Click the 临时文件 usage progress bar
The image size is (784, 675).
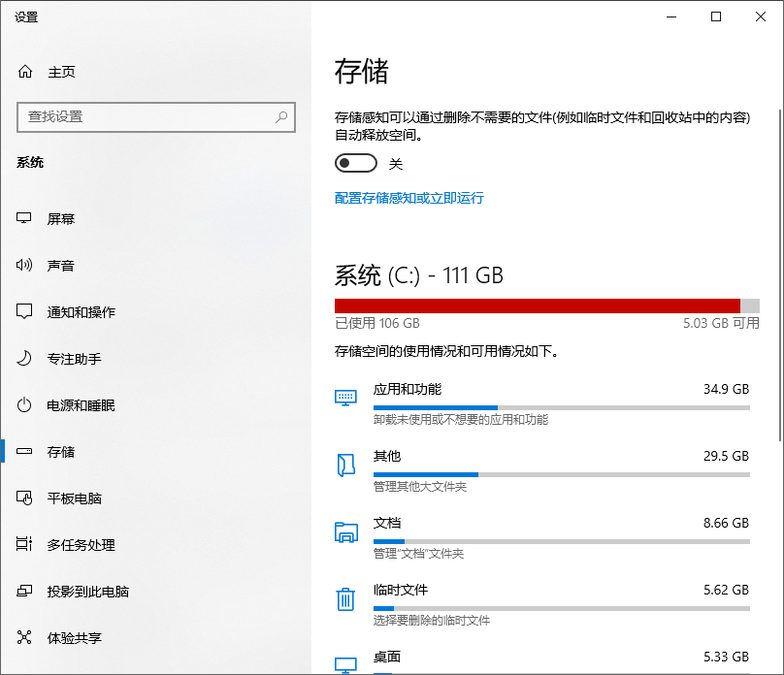(562, 608)
